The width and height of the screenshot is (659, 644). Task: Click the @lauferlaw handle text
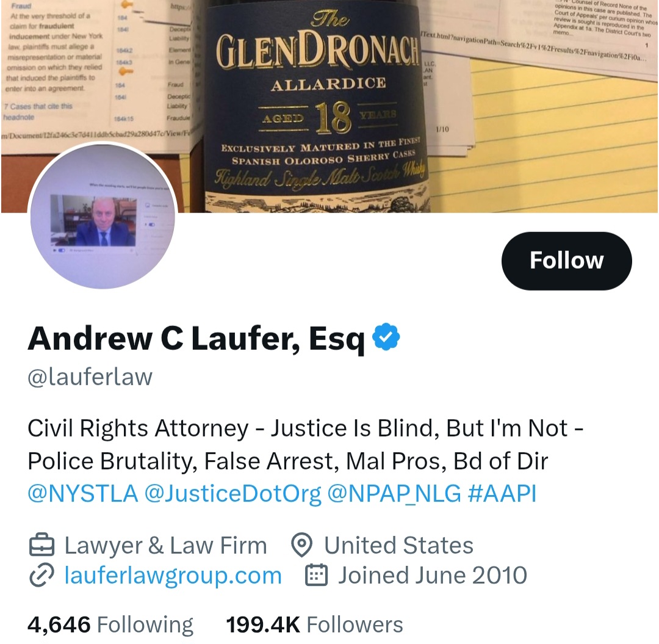[x=90, y=377]
